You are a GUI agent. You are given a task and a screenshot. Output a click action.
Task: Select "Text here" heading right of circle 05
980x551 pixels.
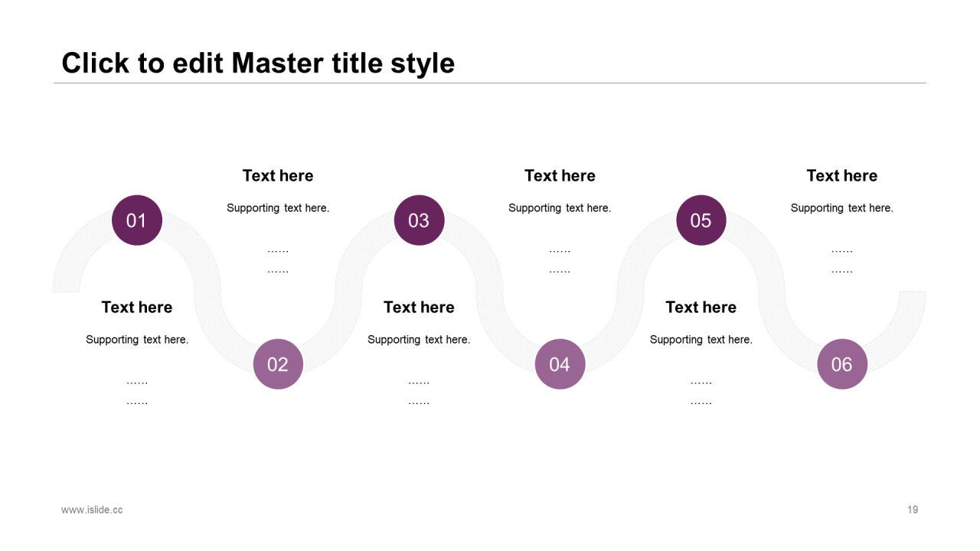841,175
